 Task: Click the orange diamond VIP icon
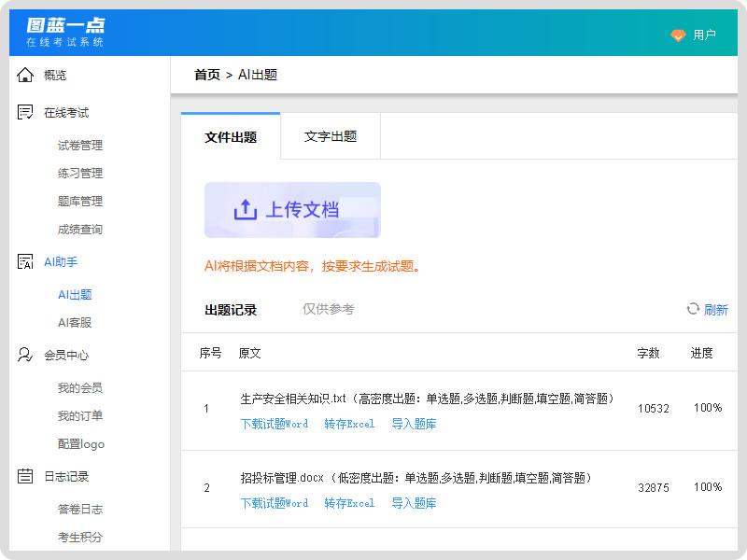(x=678, y=35)
